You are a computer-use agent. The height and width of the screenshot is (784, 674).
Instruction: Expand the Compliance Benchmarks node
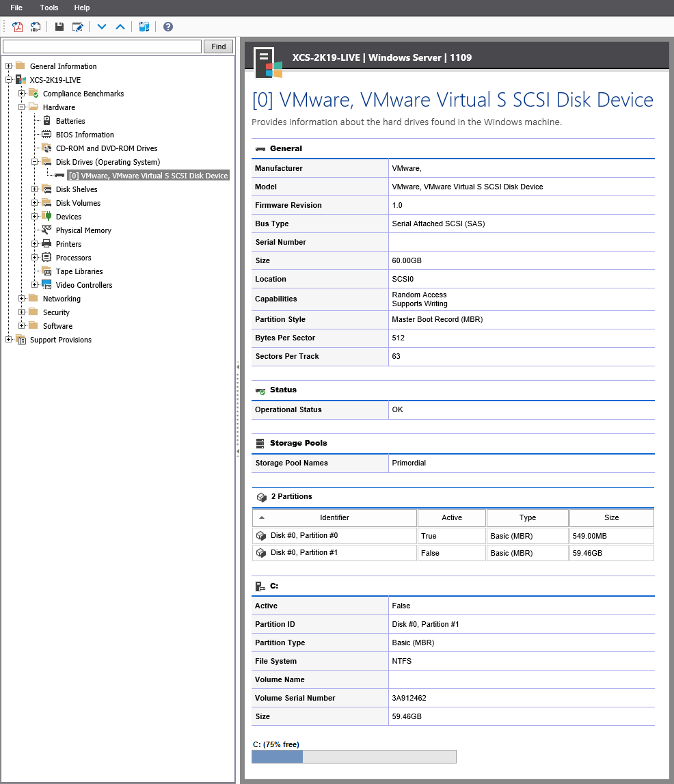click(21, 93)
